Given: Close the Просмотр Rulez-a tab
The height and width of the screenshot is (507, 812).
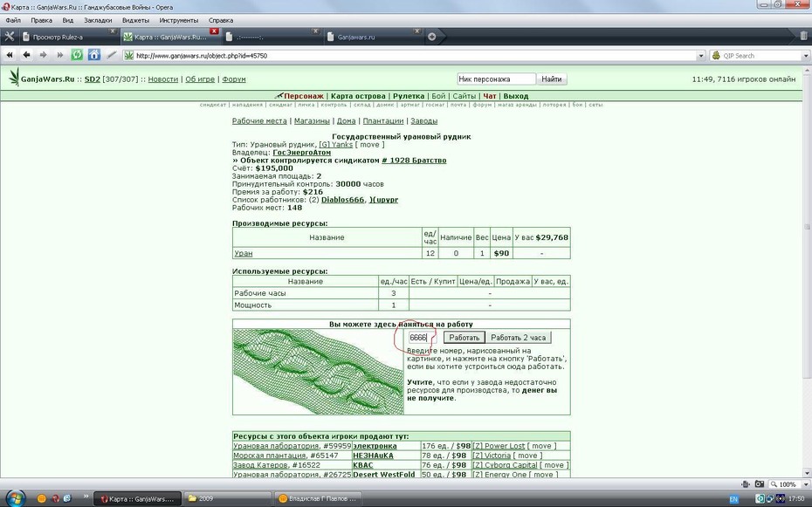Looking at the screenshot, I should coord(113,31).
